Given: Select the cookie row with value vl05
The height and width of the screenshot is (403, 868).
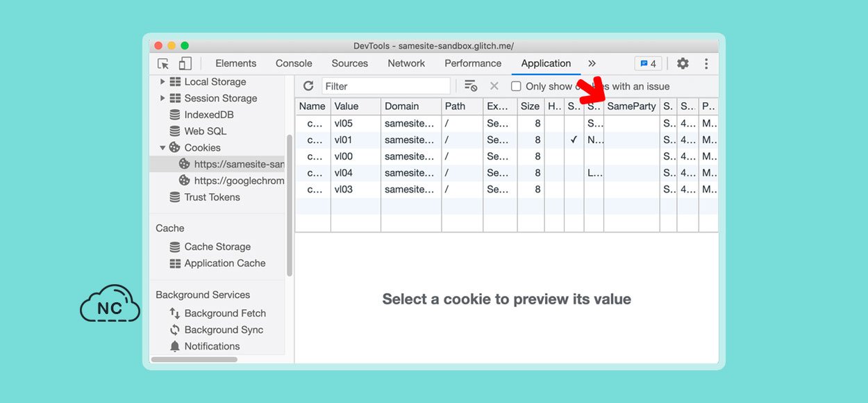Looking at the screenshot, I should pos(507,123).
